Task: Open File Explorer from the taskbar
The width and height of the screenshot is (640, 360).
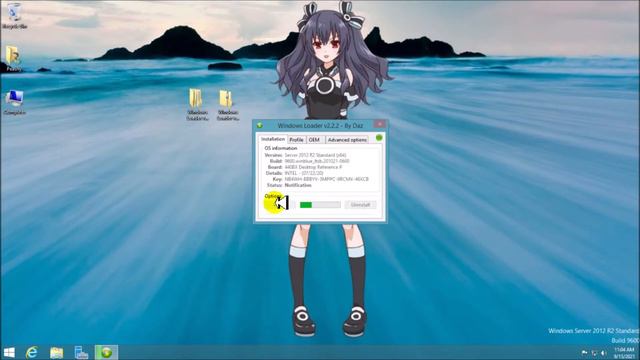Action: coord(56,353)
